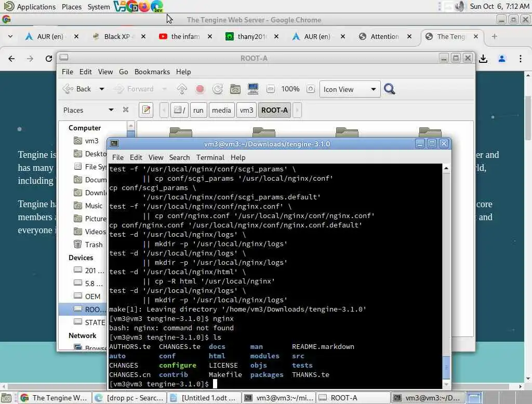Close the Attention Chrome tab

(x=409, y=36)
